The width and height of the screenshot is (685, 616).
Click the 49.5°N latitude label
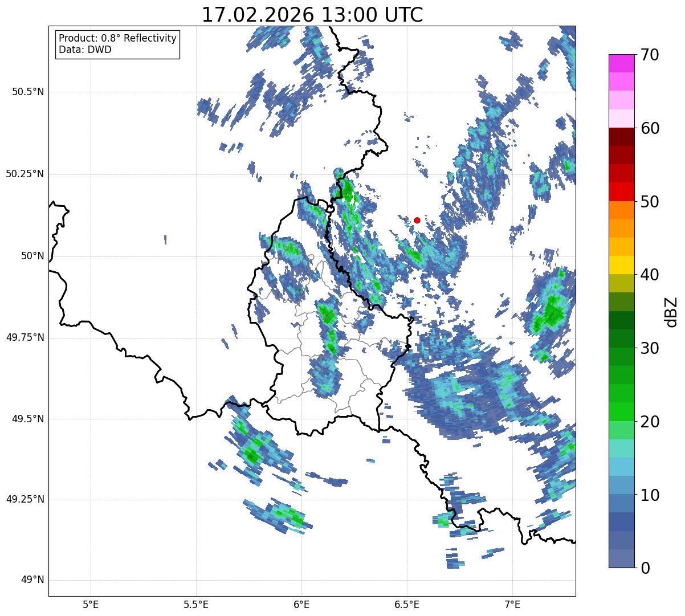[28, 419]
